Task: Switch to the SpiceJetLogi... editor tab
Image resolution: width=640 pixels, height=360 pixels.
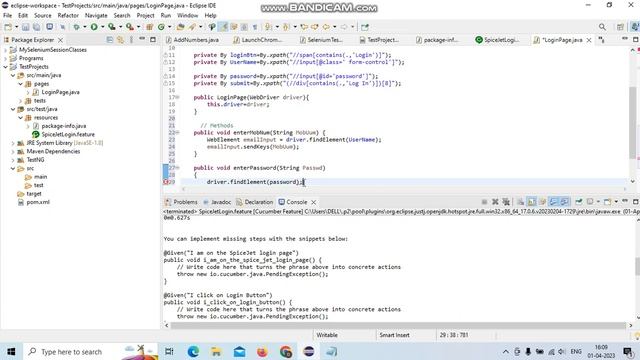Action: 498,40
